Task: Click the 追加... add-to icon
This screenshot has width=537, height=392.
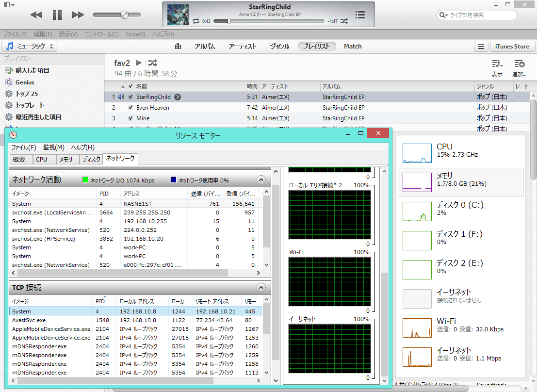Action: click(519, 68)
